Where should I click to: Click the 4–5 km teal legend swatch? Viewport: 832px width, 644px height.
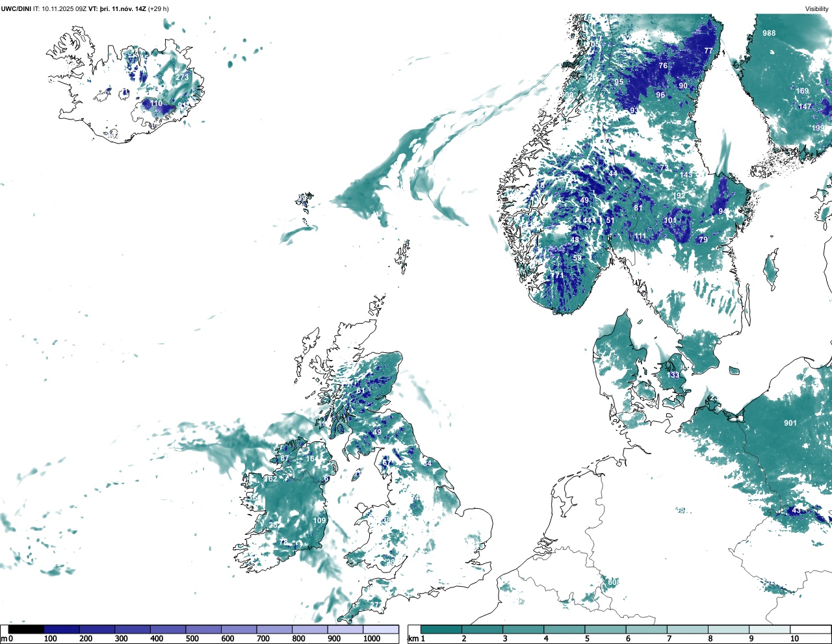coord(564,629)
